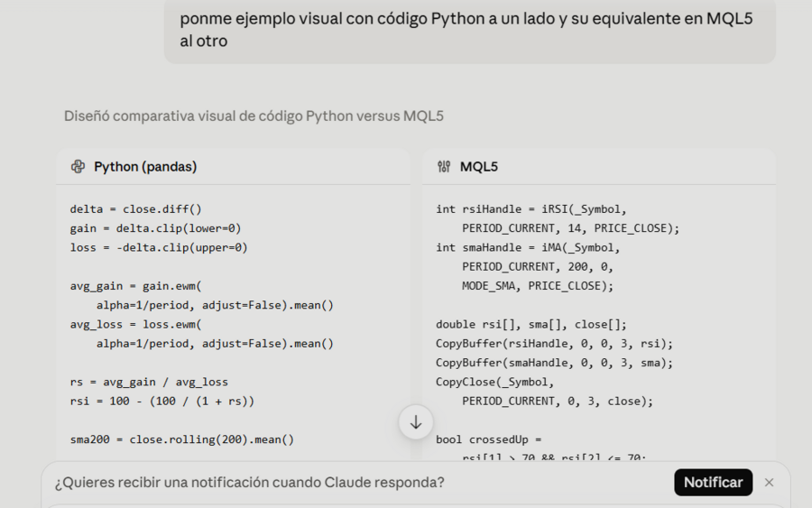Click the Python logo icon
812x508 pixels.
(x=78, y=167)
